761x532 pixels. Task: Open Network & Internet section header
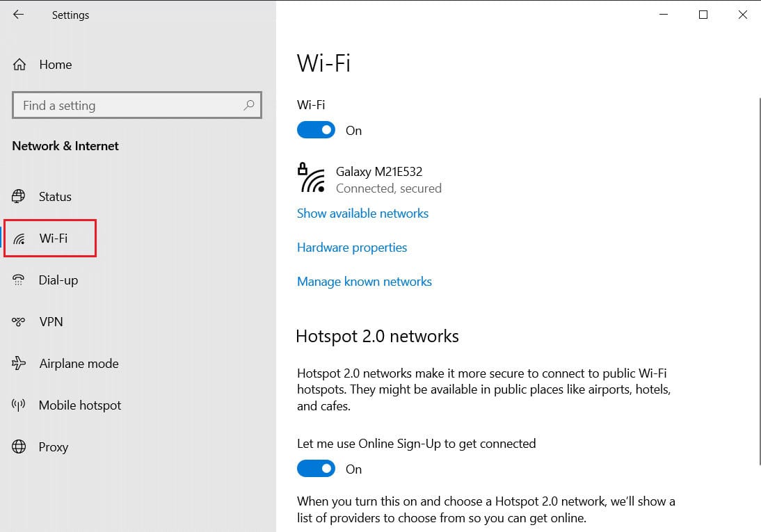click(x=64, y=146)
